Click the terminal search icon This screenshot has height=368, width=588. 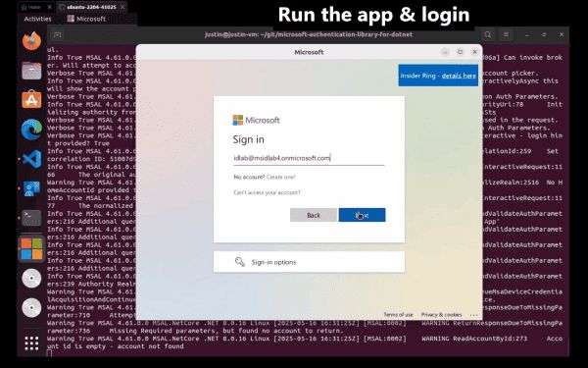[x=487, y=34]
